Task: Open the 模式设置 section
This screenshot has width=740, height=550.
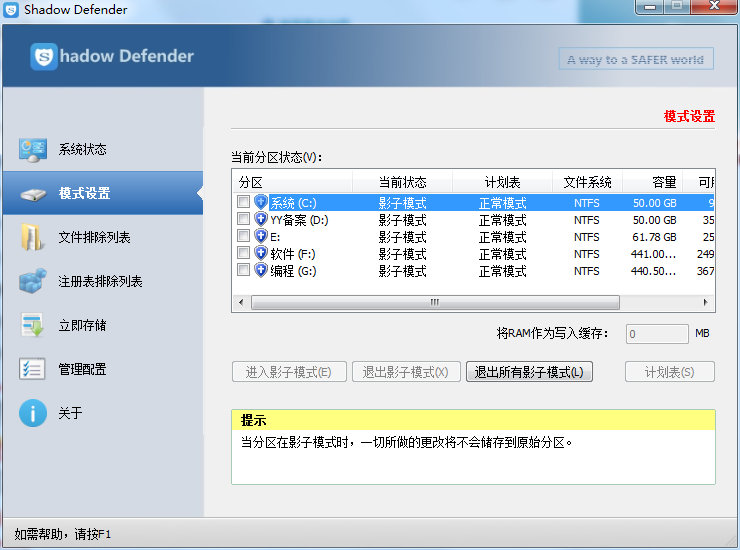Action: [103, 193]
